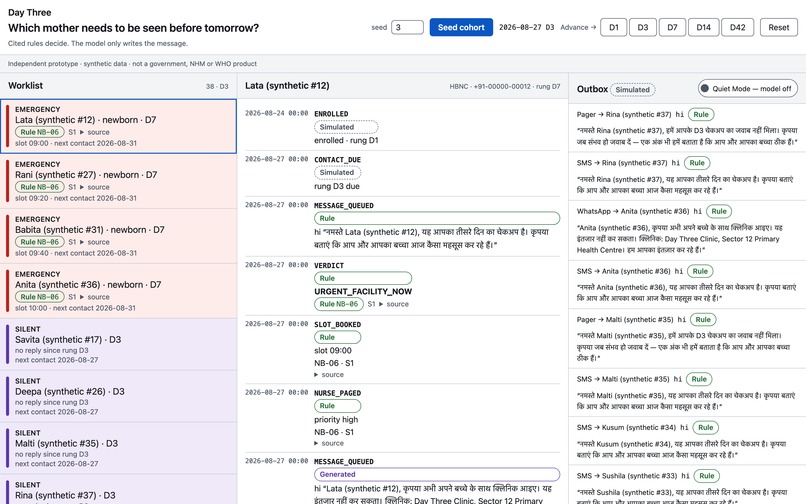
Task: Click Rule NB-06 badge on Lata card
Action: coord(40,132)
